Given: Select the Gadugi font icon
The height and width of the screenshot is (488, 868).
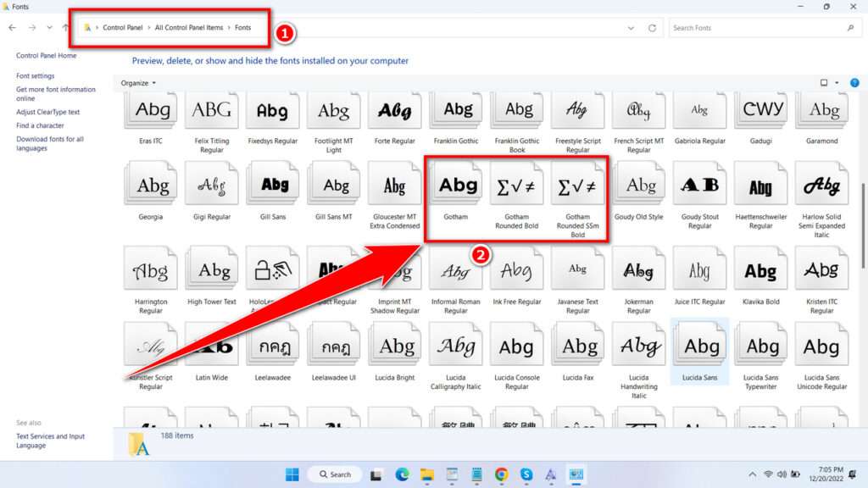Looking at the screenshot, I should click(x=761, y=111).
